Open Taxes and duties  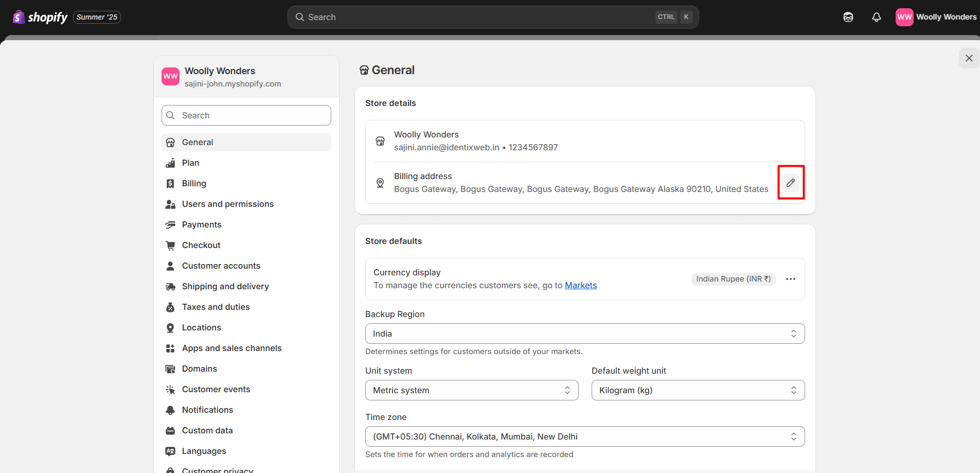point(246,307)
